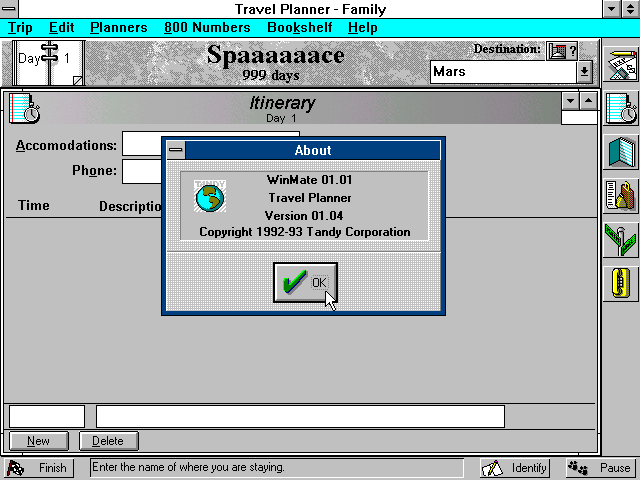640x480 pixels.
Task: Click the Day 1 binder page icon
Action: (x=49, y=62)
